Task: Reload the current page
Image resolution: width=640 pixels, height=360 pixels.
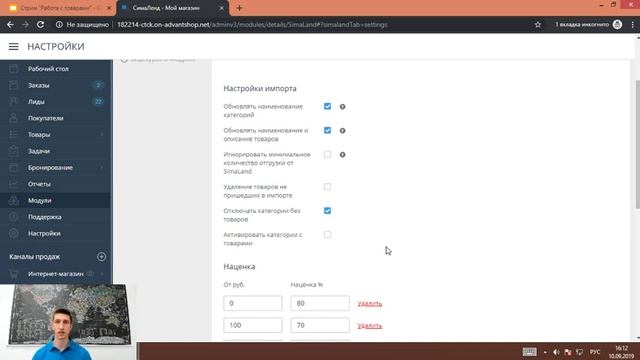Action: coord(40,24)
